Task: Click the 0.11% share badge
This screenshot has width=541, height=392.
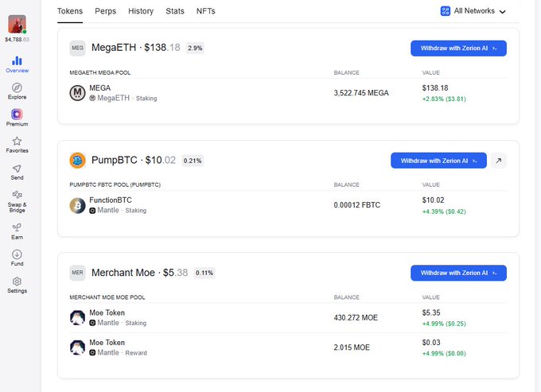Action: point(204,273)
